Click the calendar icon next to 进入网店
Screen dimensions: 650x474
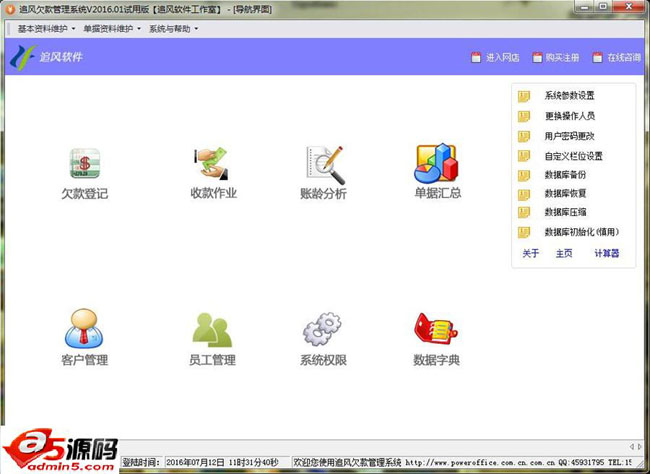[476, 57]
